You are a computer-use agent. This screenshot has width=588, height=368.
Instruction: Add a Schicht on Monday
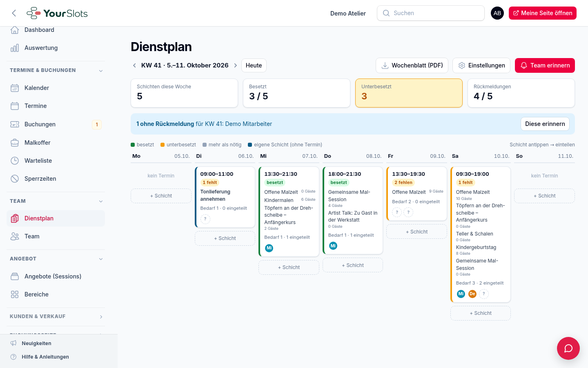pyautogui.click(x=161, y=196)
